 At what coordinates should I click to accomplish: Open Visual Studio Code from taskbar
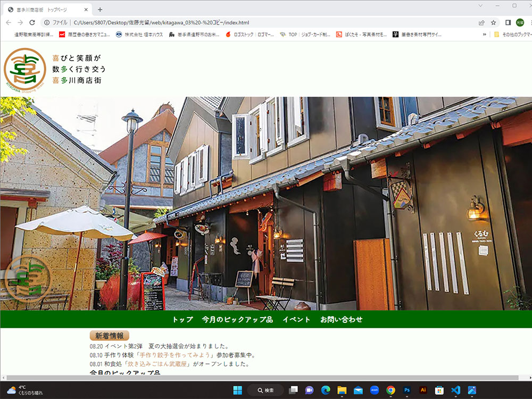click(455, 390)
